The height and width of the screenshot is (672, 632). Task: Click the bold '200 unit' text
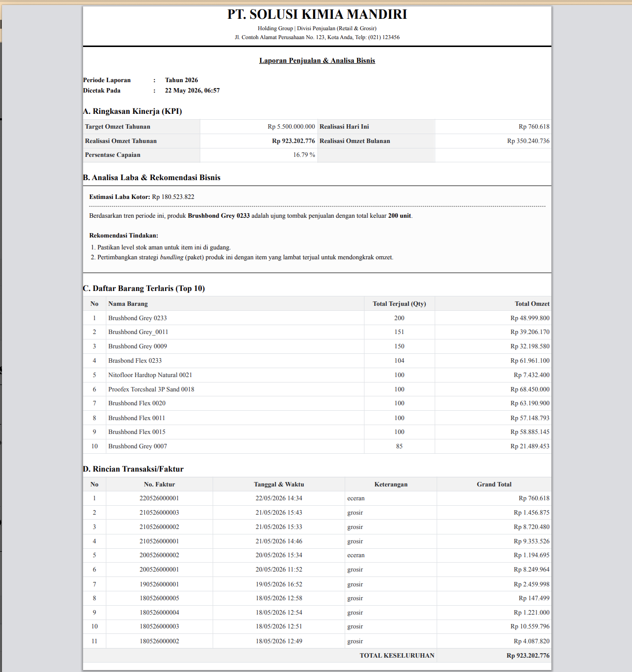400,216
